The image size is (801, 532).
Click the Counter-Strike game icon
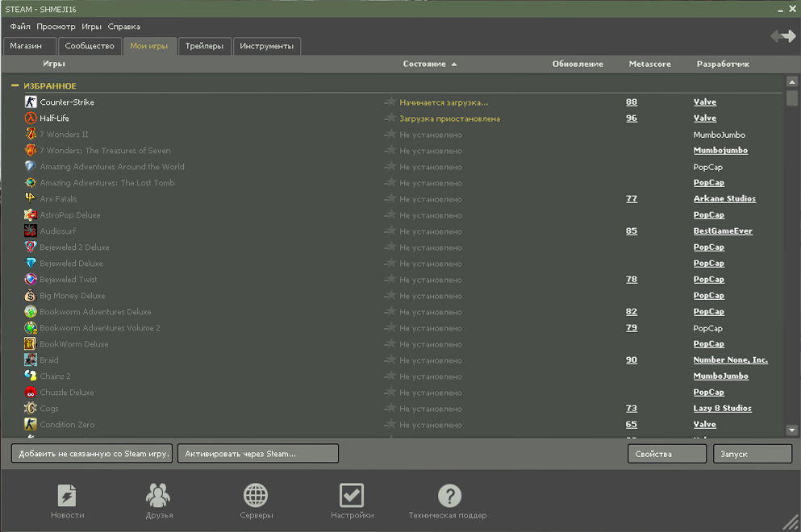(31, 102)
